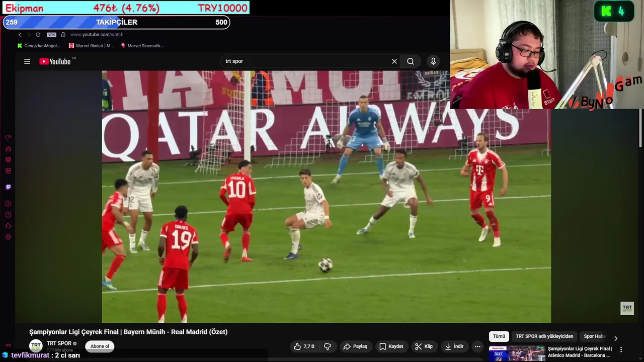Open the History clock sidebar icon
Image resolution: width=644 pixels, height=362 pixels.
8,215
